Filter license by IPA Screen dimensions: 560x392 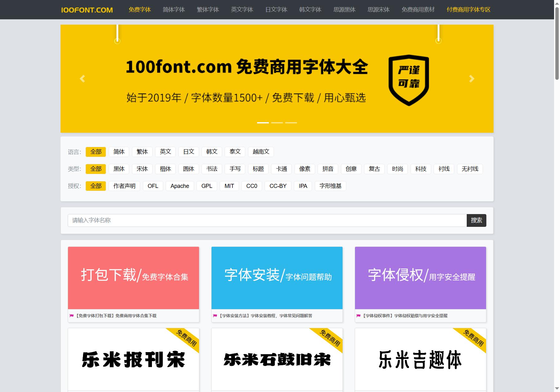tap(303, 186)
